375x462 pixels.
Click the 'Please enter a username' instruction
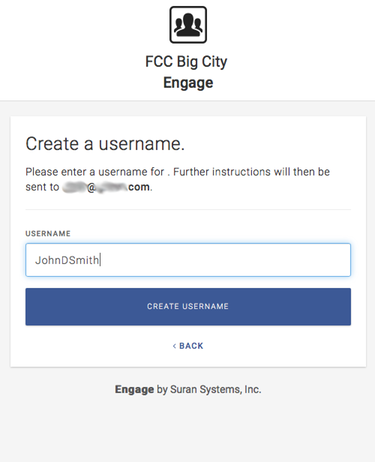pyautogui.click(x=95, y=172)
